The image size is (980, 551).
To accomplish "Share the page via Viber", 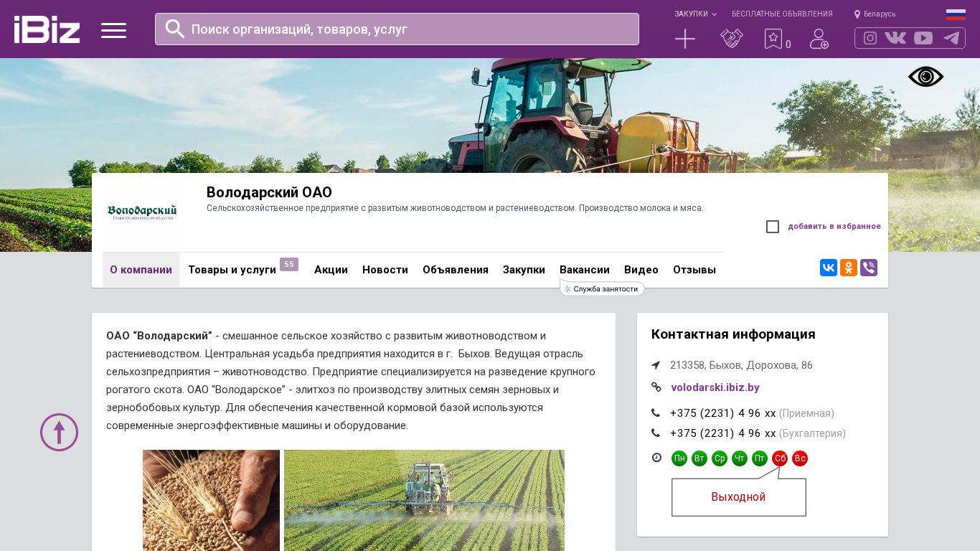I will click(x=869, y=268).
